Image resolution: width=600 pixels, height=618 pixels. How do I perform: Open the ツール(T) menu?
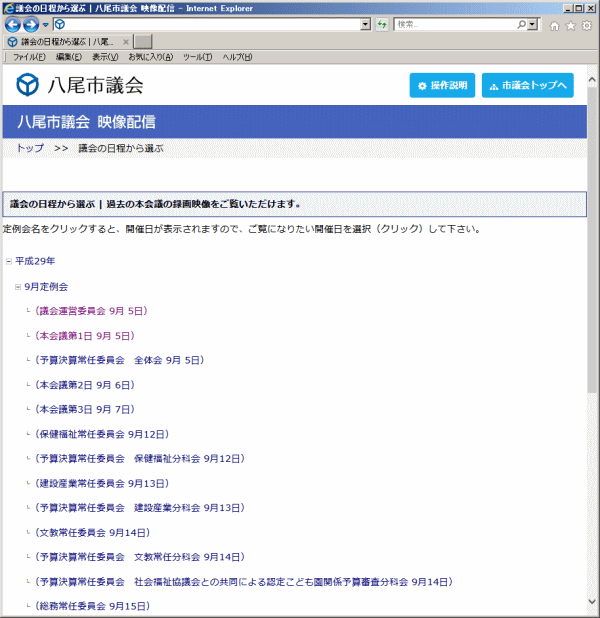(198, 57)
